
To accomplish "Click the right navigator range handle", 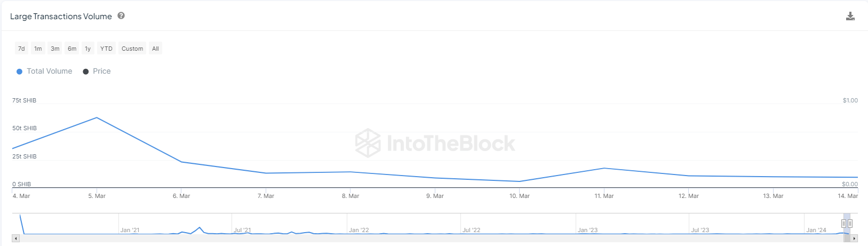I will click(850, 224).
